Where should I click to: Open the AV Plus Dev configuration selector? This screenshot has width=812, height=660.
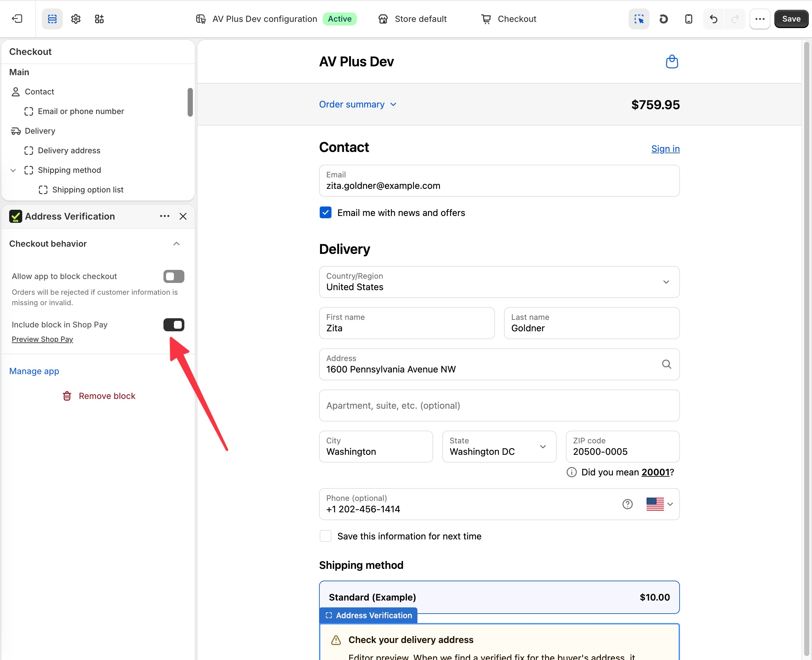pos(265,19)
